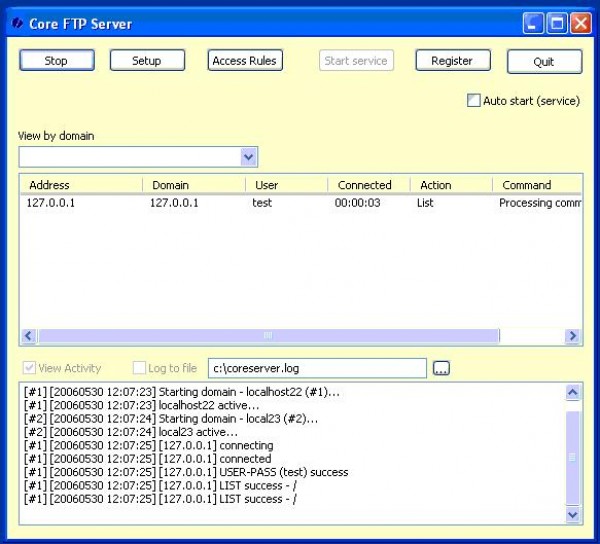Image resolution: width=600 pixels, height=544 pixels.
Task: Open the Access Rules dialog
Action: pos(245,61)
